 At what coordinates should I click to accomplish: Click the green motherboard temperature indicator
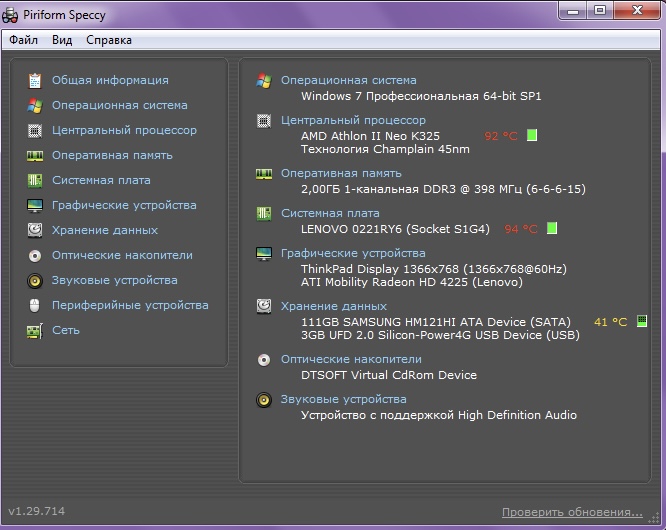pos(552,228)
